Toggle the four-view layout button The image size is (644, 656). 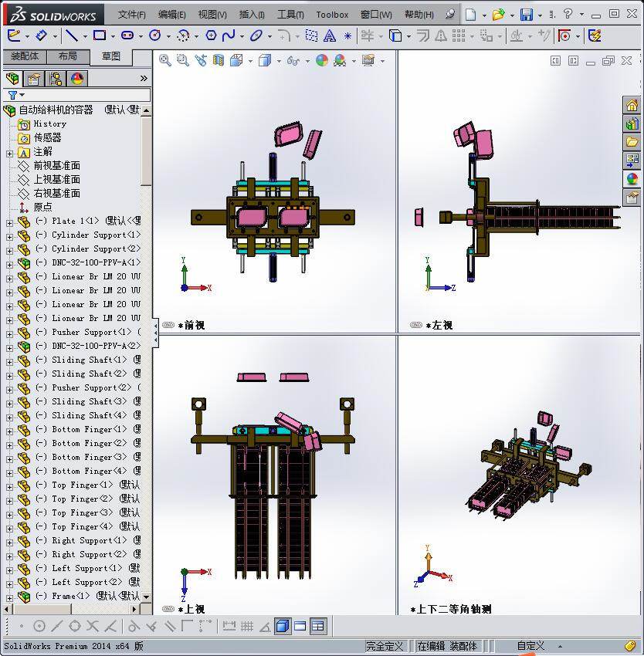point(318,627)
